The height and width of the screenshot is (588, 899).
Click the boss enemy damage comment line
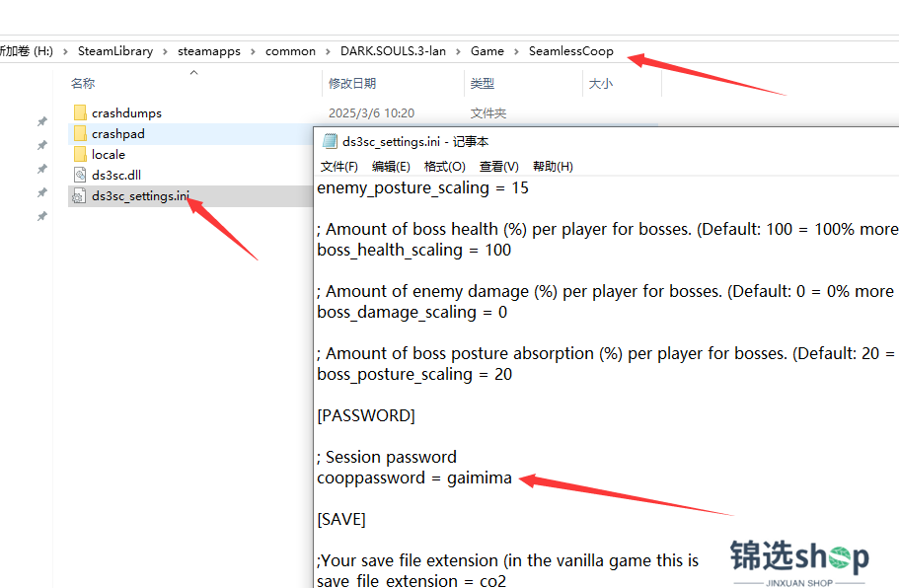608,292
